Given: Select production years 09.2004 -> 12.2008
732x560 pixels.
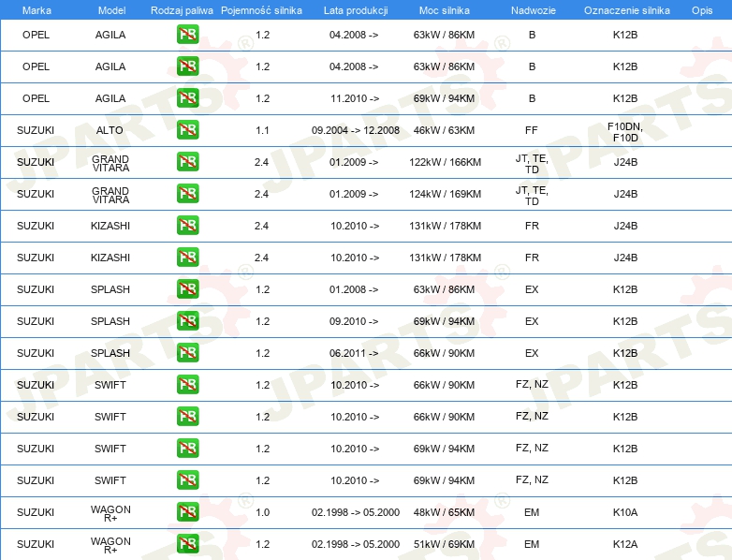Looking at the screenshot, I should [356, 130].
